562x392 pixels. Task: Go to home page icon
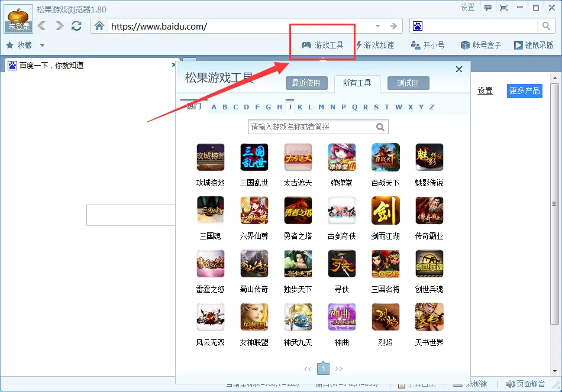click(x=99, y=26)
